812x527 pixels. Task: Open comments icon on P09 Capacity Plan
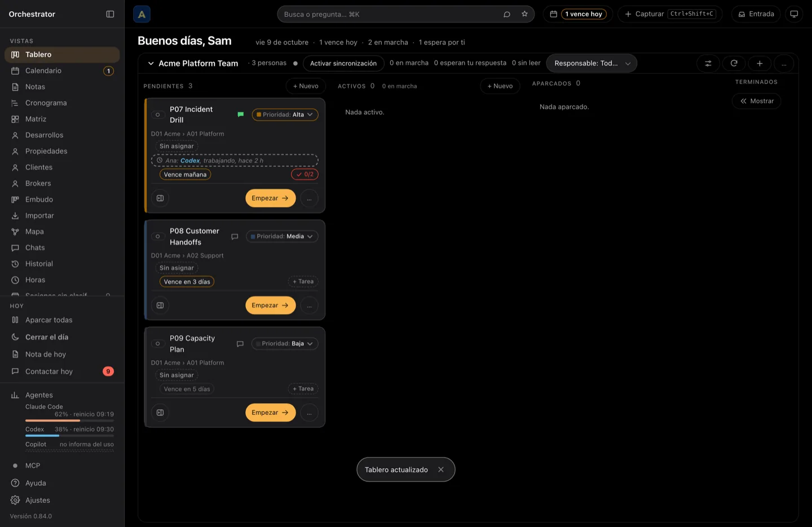240,344
